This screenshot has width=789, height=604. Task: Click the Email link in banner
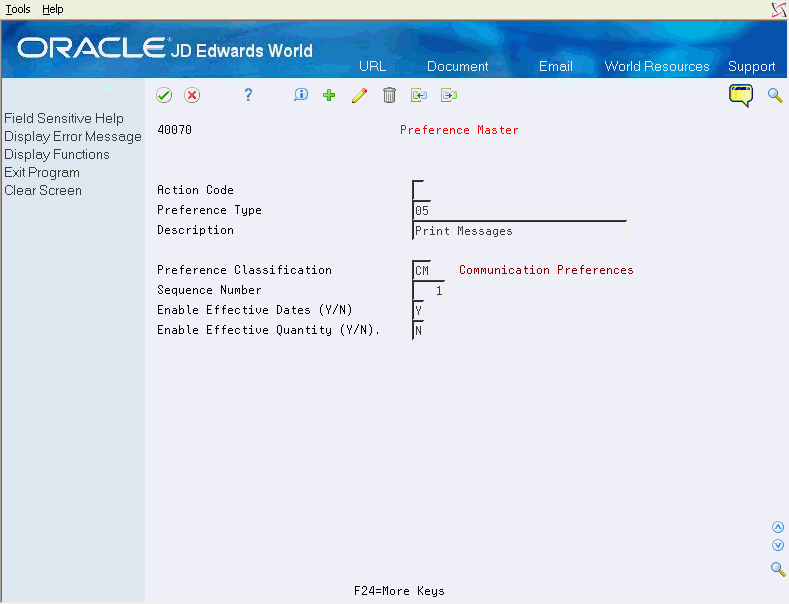pyautogui.click(x=556, y=66)
